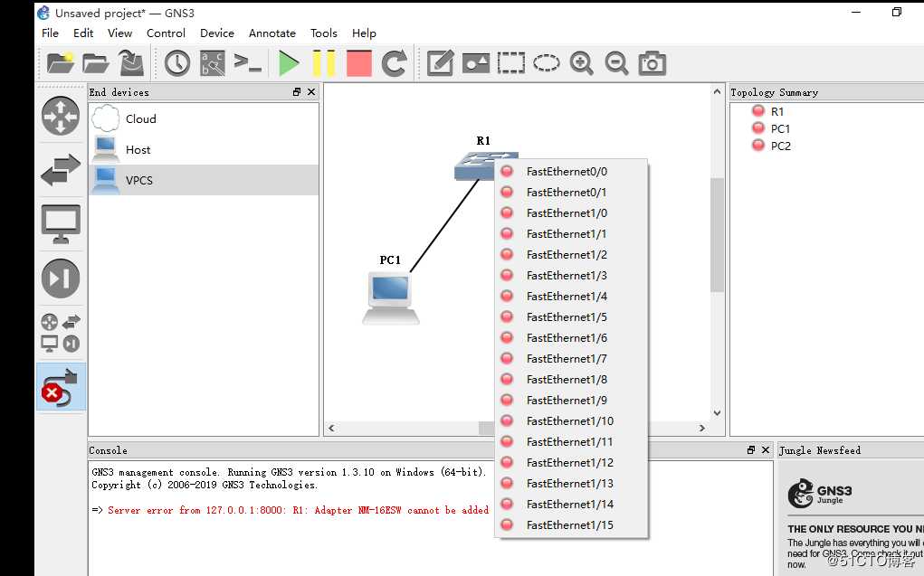Click the red server error message
Image resolution: width=924 pixels, height=576 pixels.
point(298,510)
